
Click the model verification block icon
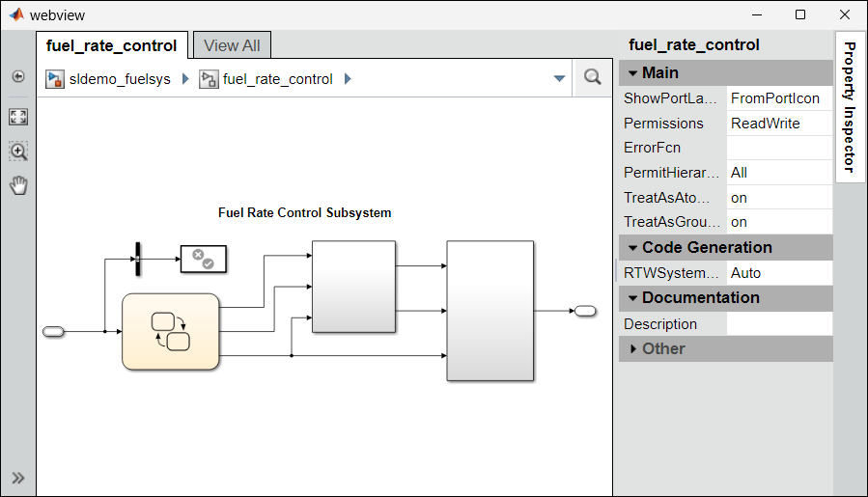(x=203, y=259)
